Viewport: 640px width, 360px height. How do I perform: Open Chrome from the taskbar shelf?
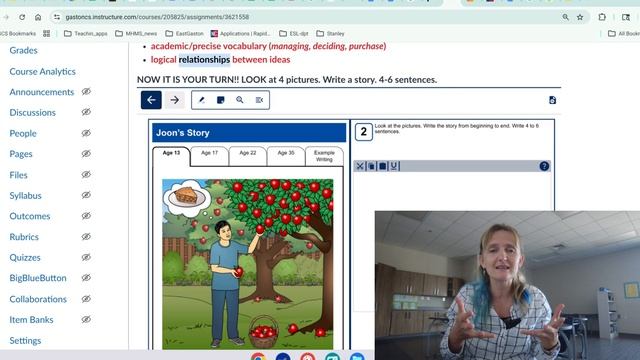[x=258, y=356]
